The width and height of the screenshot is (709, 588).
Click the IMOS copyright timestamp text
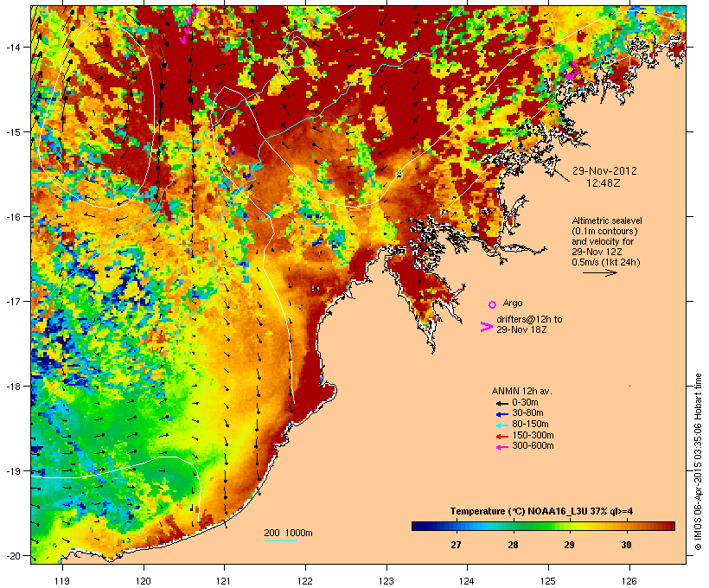tap(698, 462)
